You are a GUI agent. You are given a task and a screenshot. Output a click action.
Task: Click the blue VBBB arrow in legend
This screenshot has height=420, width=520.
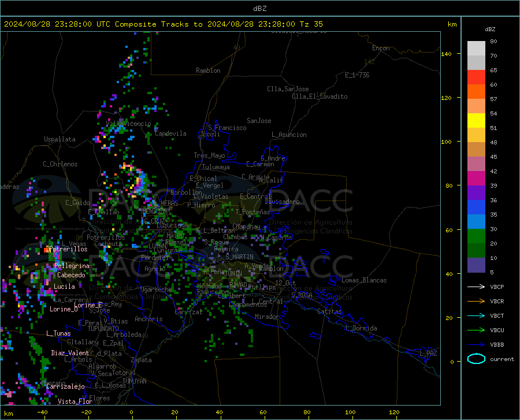pyautogui.click(x=476, y=344)
